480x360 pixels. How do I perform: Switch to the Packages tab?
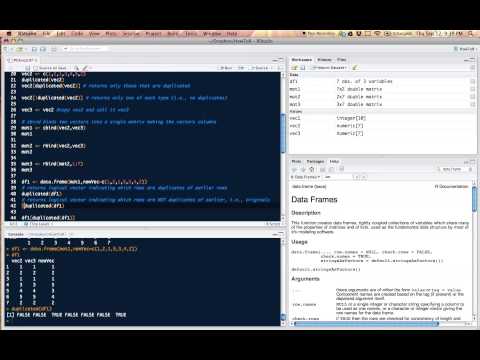(x=315, y=161)
